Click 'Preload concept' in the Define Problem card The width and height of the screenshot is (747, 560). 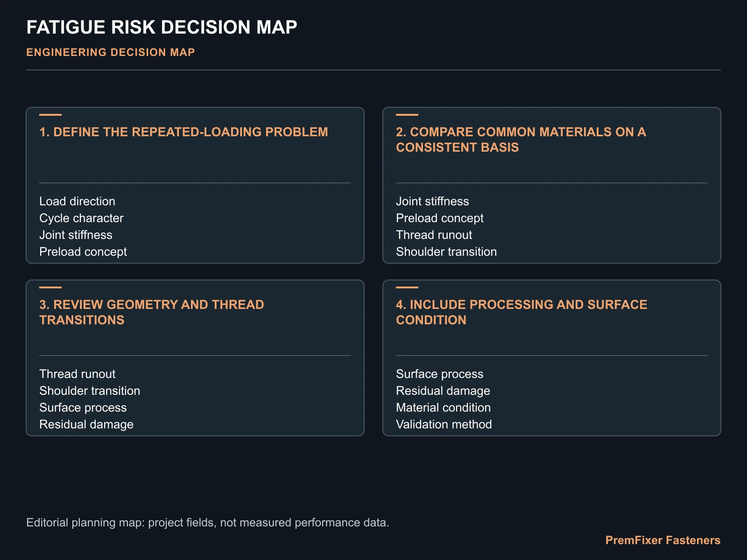click(x=83, y=252)
